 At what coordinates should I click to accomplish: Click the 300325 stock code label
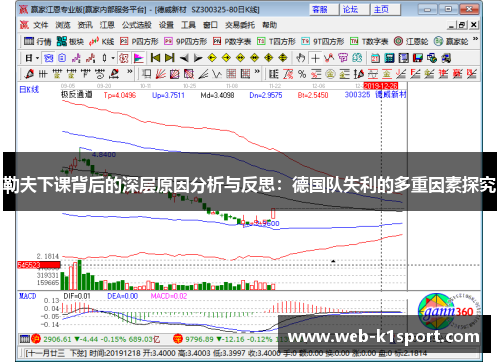pyautogui.click(x=357, y=95)
